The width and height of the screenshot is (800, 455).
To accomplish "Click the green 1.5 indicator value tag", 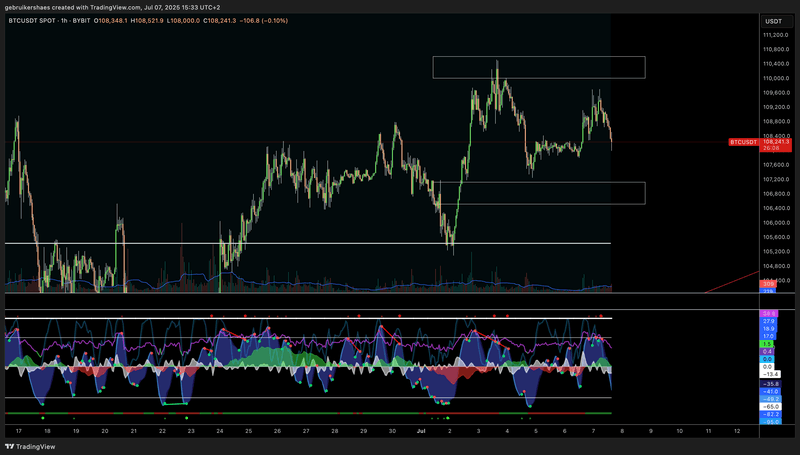I will click(767, 344).
